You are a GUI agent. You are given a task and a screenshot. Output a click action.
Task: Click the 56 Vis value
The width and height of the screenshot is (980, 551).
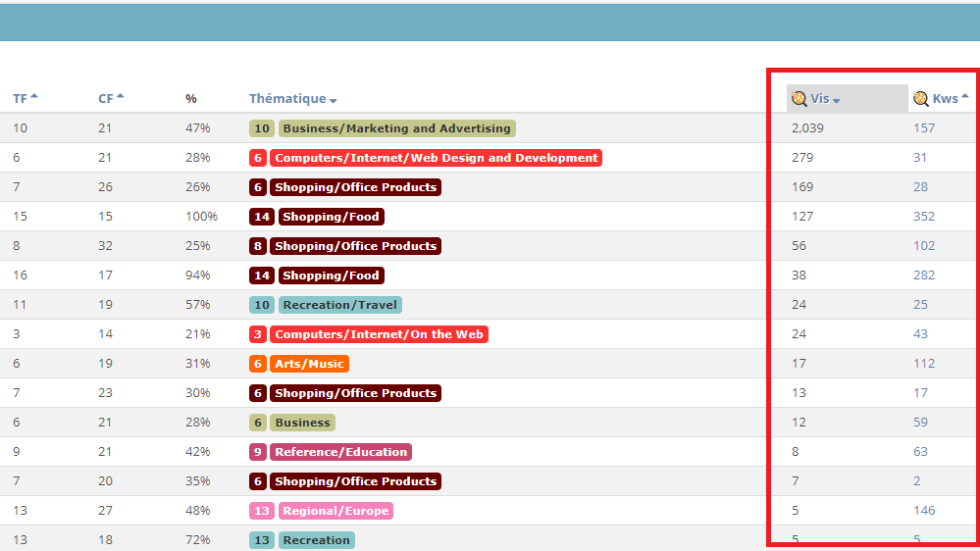click(799, 245)
